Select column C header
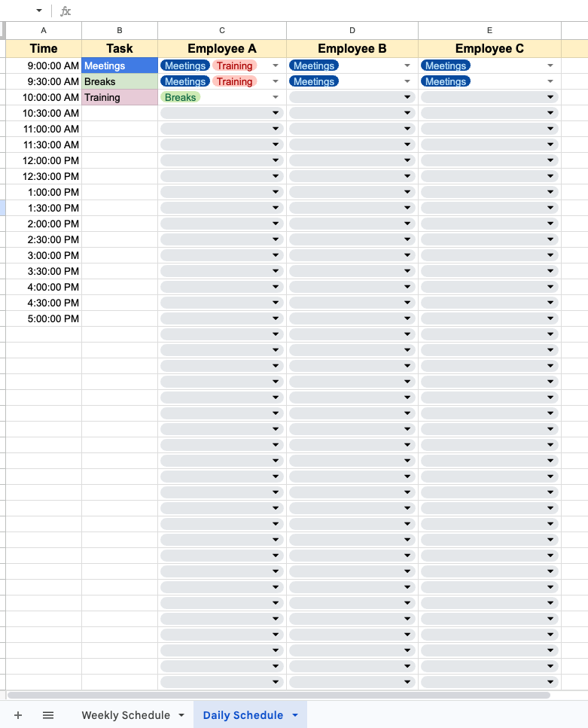Image resolution: width=588 pixels, height=728 pixels. (222, 30)
